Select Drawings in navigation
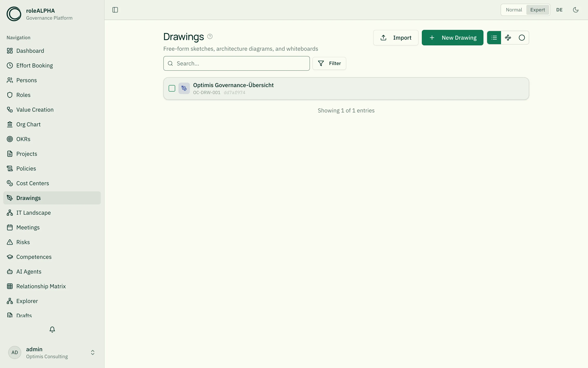 pos(52,198)
